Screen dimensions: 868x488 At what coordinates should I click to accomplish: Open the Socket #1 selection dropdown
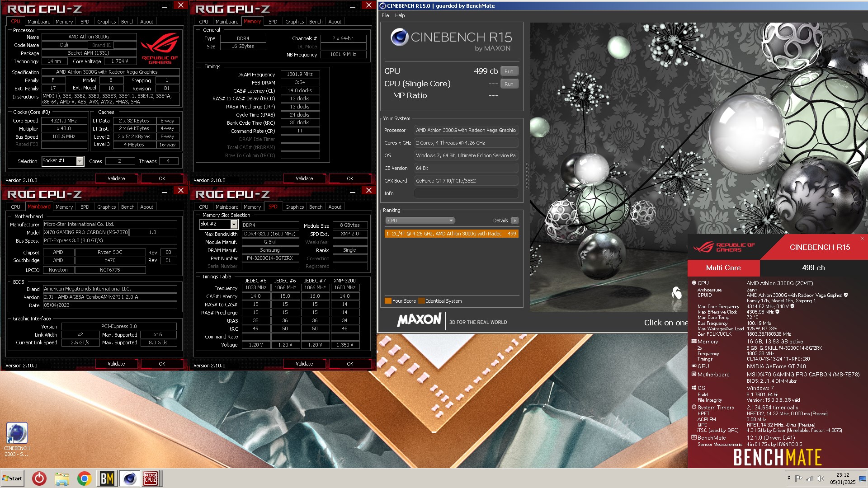80,161
